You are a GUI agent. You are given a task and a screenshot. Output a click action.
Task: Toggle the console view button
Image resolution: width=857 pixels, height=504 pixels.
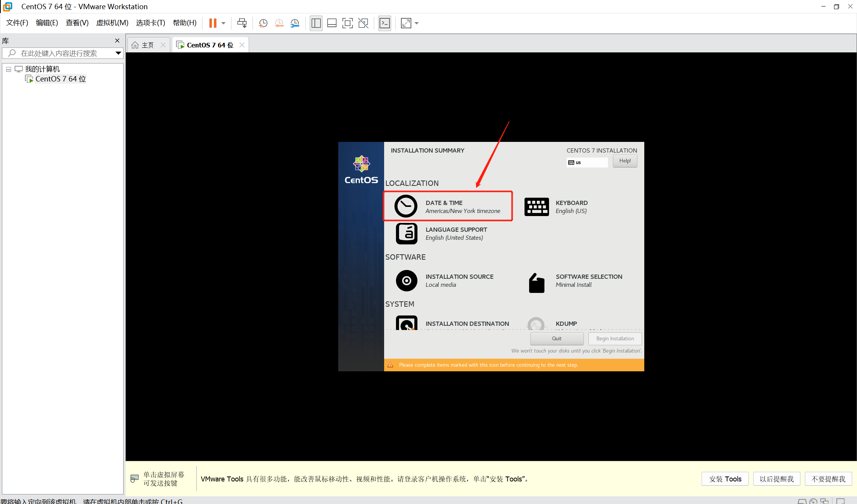point(385,23)
